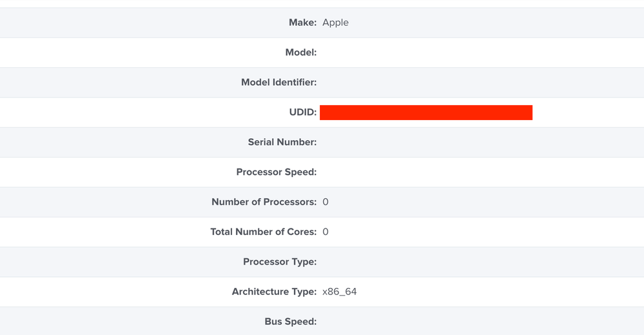Click the Processor Type label

[x=280, y=262]
